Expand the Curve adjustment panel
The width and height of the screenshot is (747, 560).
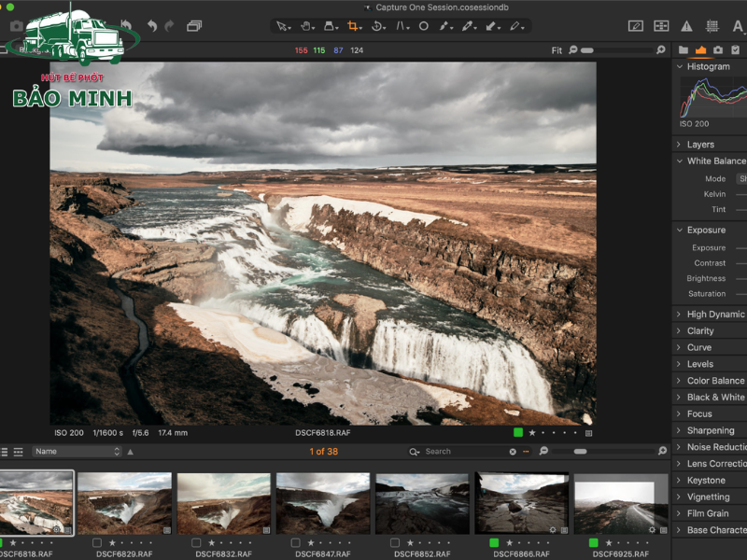(698, 346)
